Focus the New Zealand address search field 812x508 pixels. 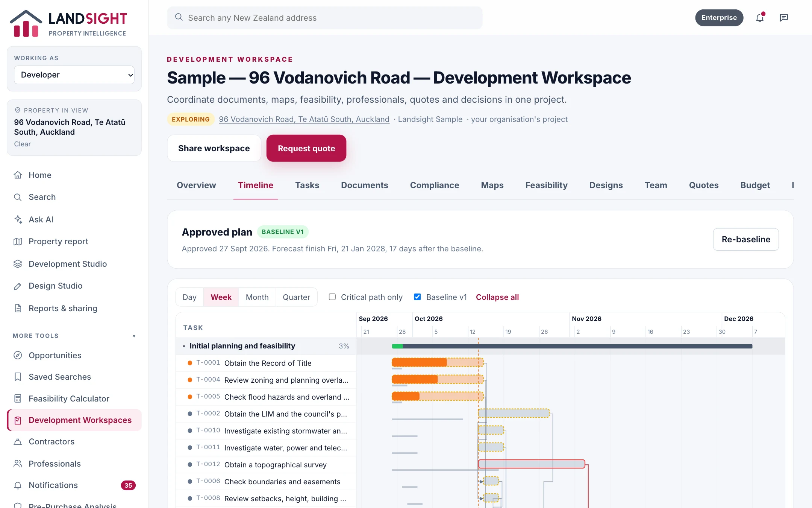click(325, 18)
